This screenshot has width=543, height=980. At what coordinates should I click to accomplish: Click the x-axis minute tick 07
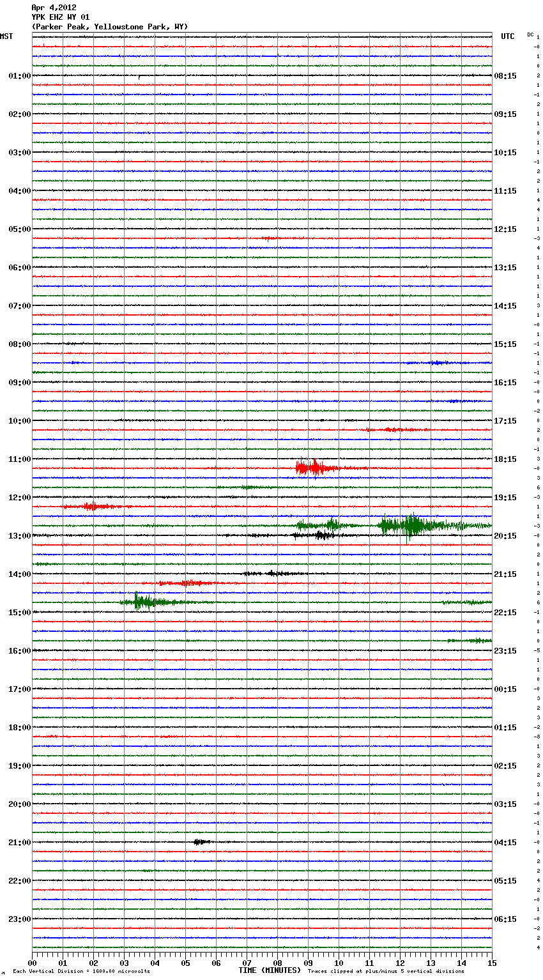pos(247,963)
